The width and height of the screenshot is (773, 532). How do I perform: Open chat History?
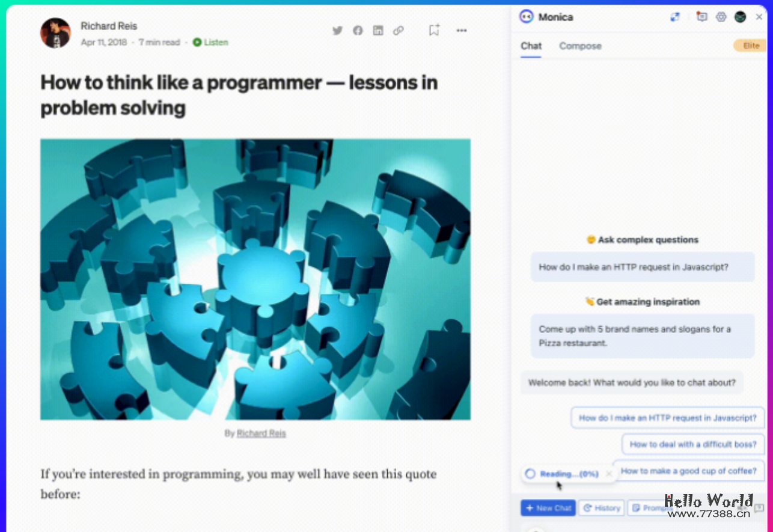click(602, 508)
